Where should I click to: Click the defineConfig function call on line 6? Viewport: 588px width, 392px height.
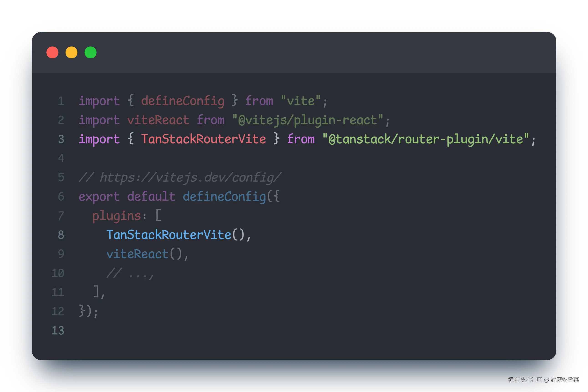click(x=224, y=197)
